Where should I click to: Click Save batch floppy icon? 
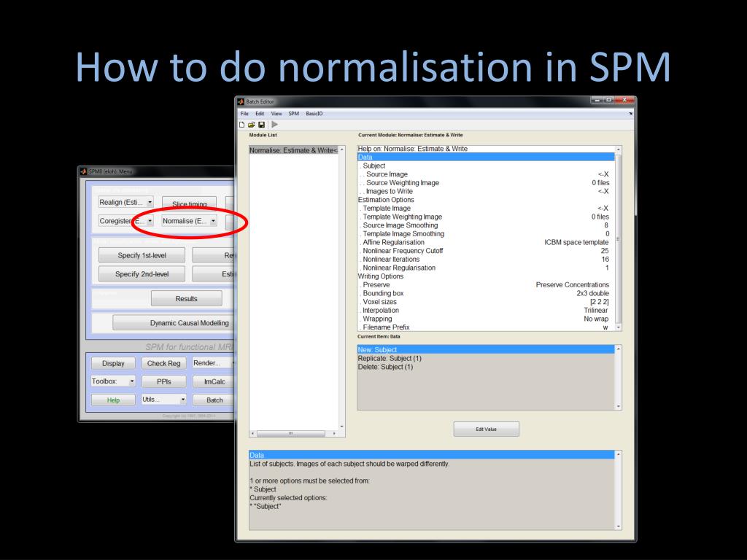(261, 125)
